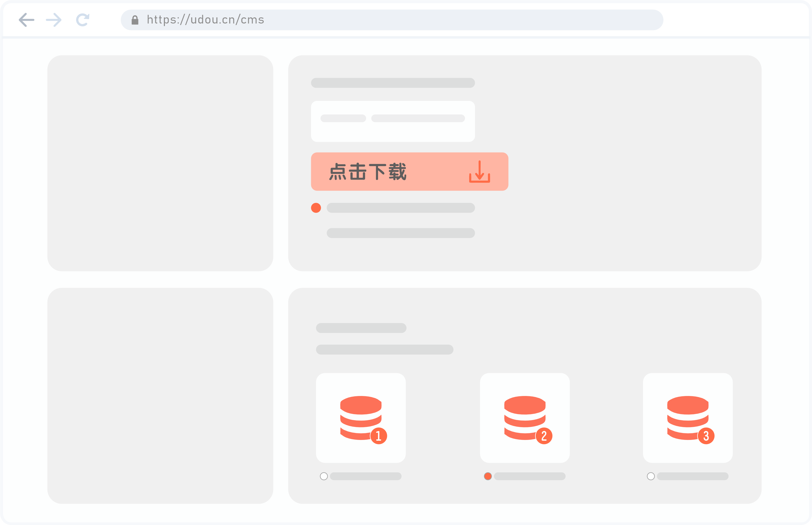Select the filled radio button under database 2

click(488, 476)
